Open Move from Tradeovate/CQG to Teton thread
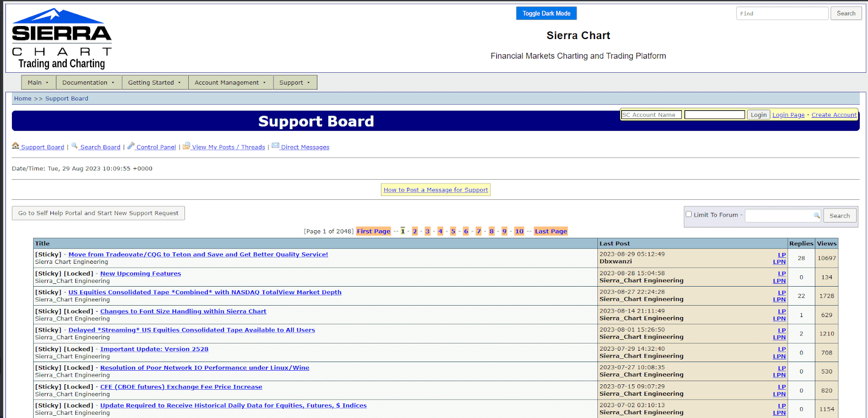This screenshot has height=418, width=868. pos(198,254)
